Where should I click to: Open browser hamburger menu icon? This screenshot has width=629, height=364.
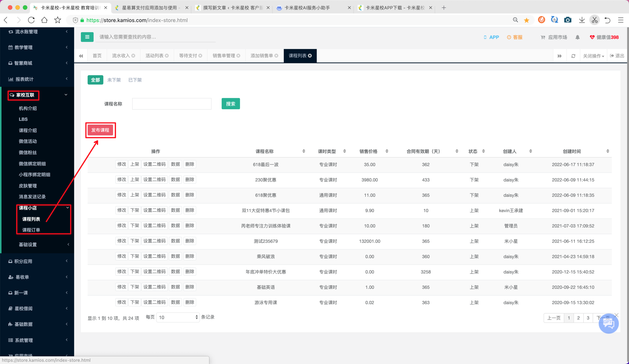(x=621, y=20)
